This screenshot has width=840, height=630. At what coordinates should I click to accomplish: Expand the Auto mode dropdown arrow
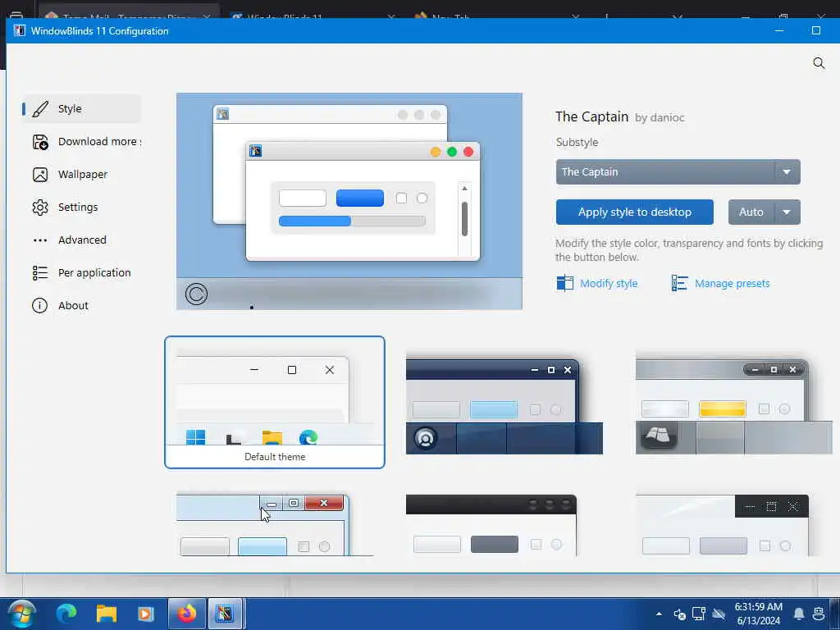click(x=787, y=212)
